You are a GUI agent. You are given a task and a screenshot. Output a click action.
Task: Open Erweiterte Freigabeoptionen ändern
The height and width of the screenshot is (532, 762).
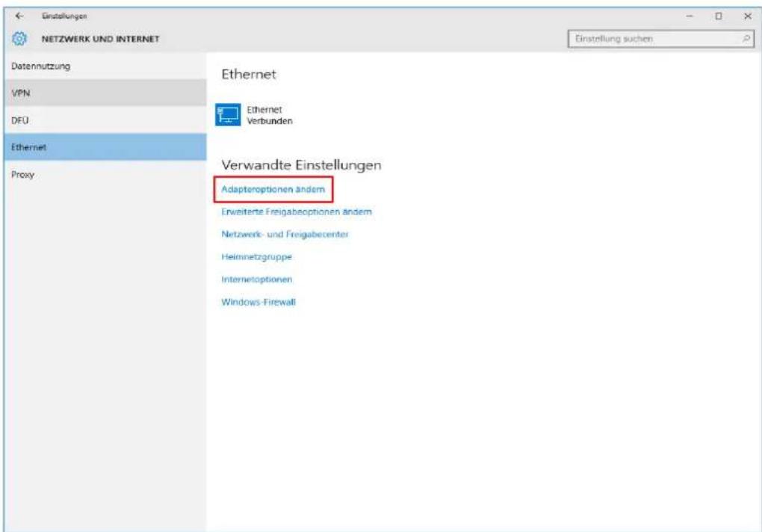[297, 211]
